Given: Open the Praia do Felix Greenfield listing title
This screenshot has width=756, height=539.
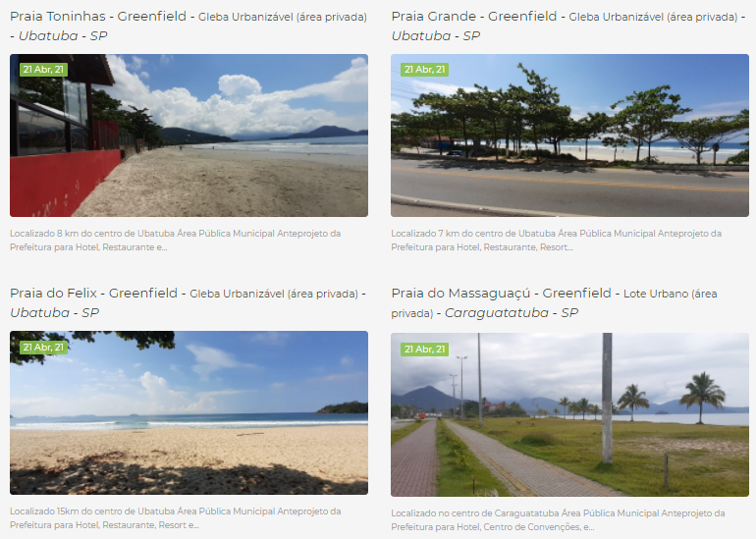Looking at the screenshot, I should pos(189,302).
